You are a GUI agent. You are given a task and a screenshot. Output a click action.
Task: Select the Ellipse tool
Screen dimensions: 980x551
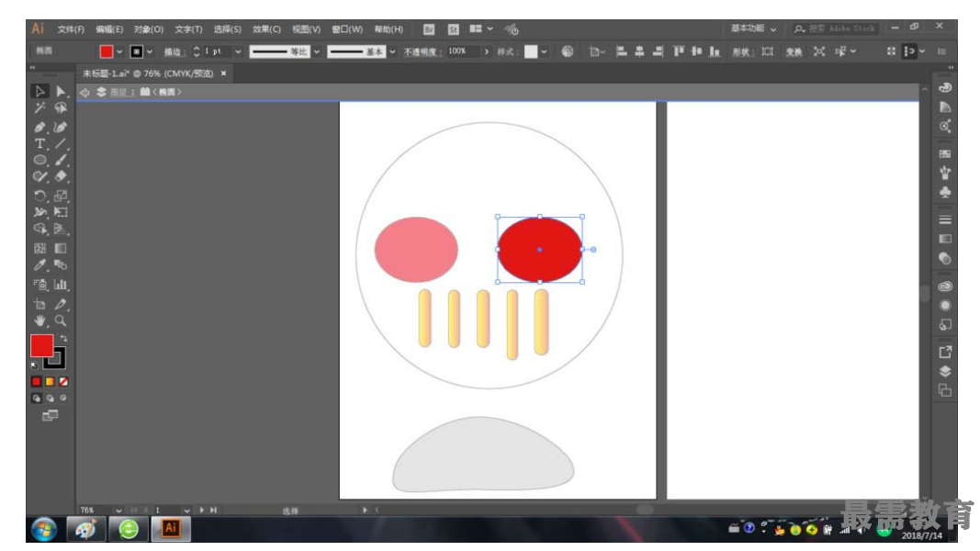coord(39,160)
